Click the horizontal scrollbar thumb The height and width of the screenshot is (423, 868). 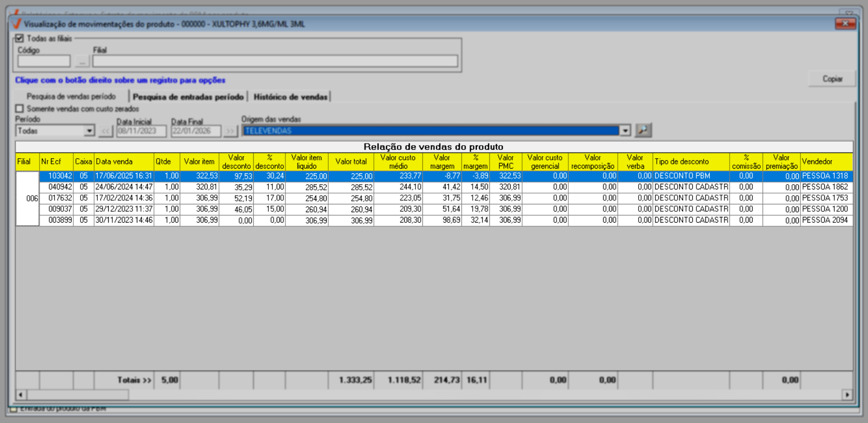78,395
